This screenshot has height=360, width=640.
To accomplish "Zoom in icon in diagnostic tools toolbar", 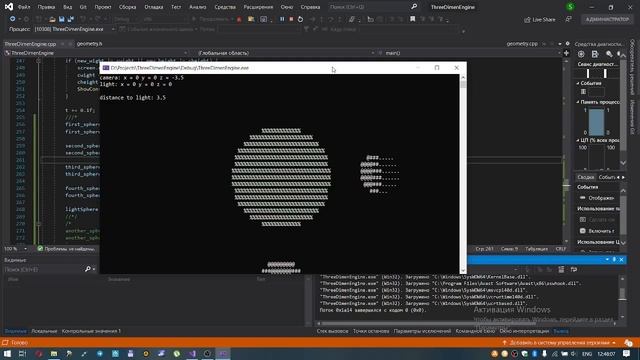I will tap(609, 54).
